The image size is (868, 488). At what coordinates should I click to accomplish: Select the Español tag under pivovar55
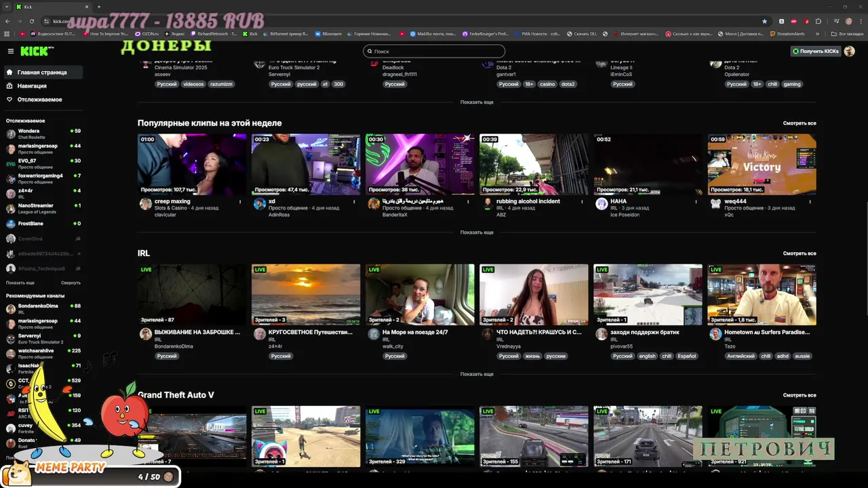(686, 356)
